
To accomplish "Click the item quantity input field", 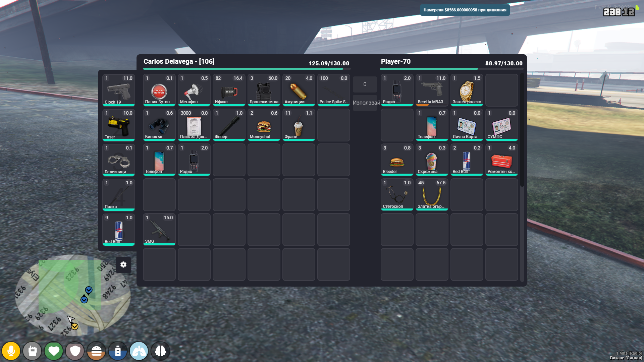I will (365, 84).
